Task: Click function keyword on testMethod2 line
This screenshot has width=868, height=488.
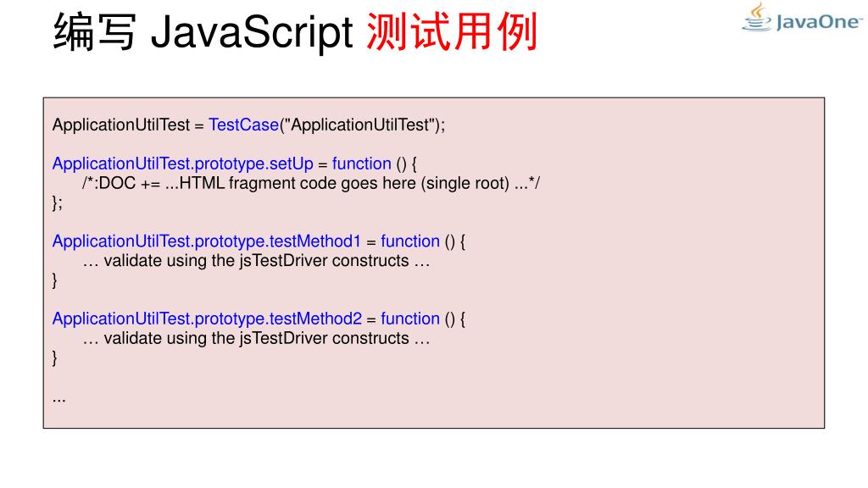Action: [410, 319]
